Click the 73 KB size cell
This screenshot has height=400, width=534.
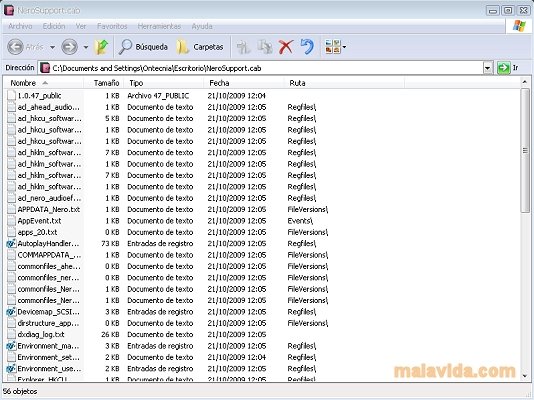pos(110,244)
